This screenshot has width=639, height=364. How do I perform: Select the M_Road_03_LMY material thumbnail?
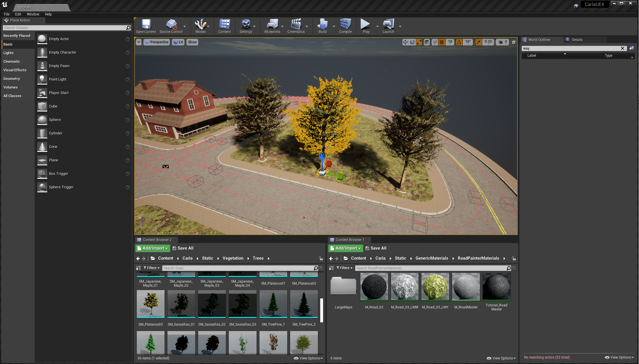pyautogui.click(x=435, y=287)
